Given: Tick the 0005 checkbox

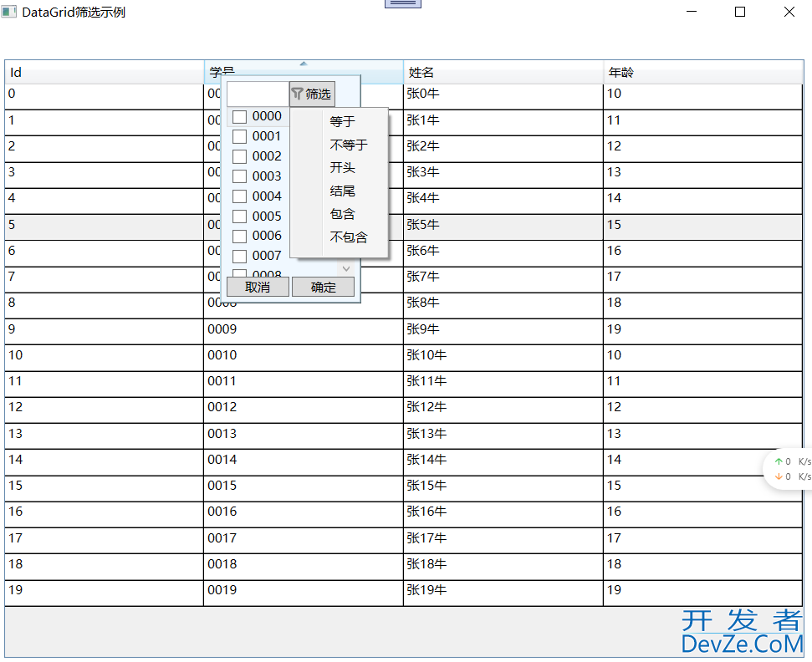Looking at the screenshot, I should pyautogui.click(x=239, y=216).
